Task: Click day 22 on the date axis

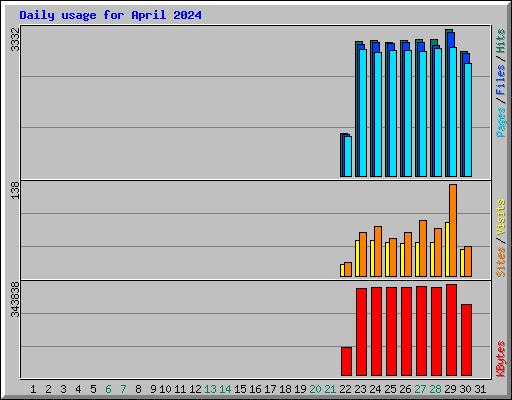Action: pyautogui.click(x=345, y=389)
